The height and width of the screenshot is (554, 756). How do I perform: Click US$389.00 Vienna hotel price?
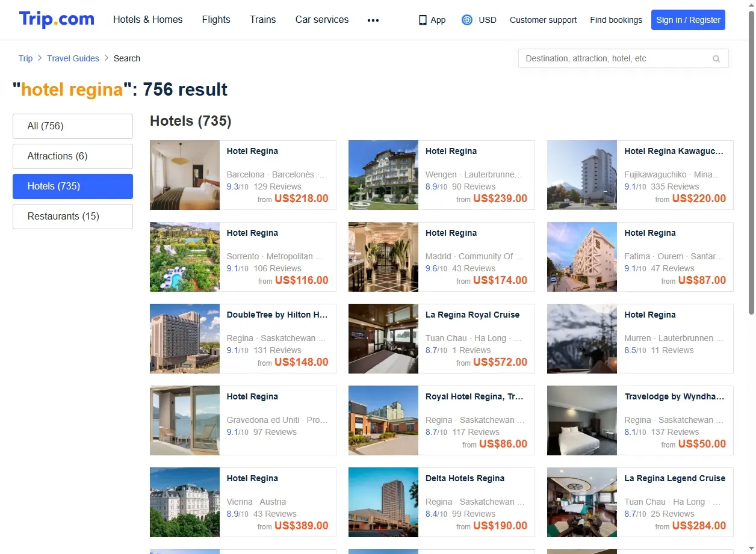click(x=302, y=526)
